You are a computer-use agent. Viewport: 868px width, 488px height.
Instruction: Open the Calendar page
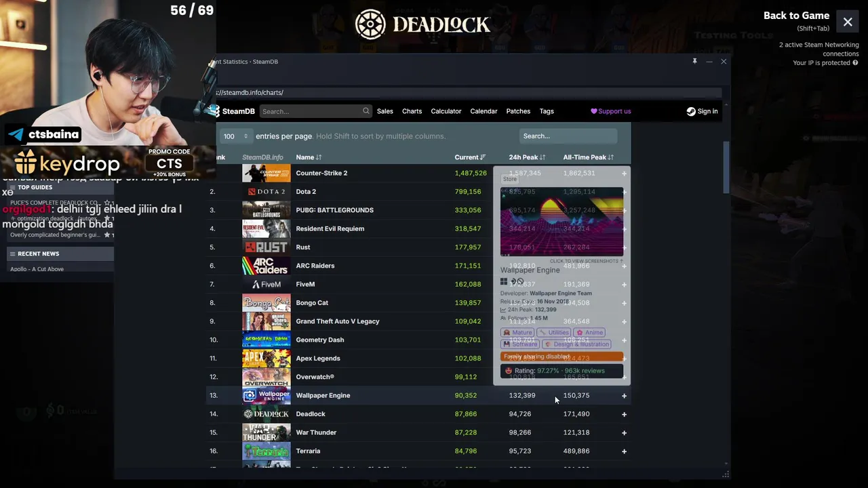pyautogui.click(x=484, y=111)
